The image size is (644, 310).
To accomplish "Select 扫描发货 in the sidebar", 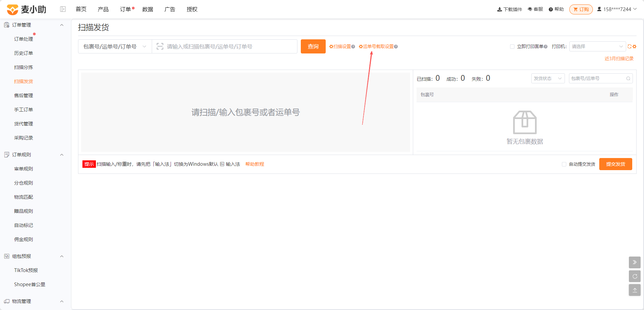I will [x=24, y=81].
